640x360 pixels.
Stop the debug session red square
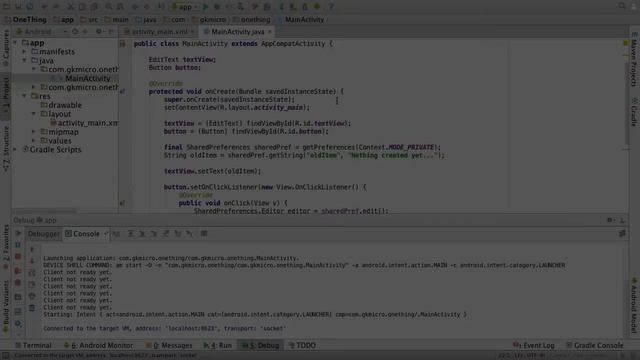click(18, 256)
